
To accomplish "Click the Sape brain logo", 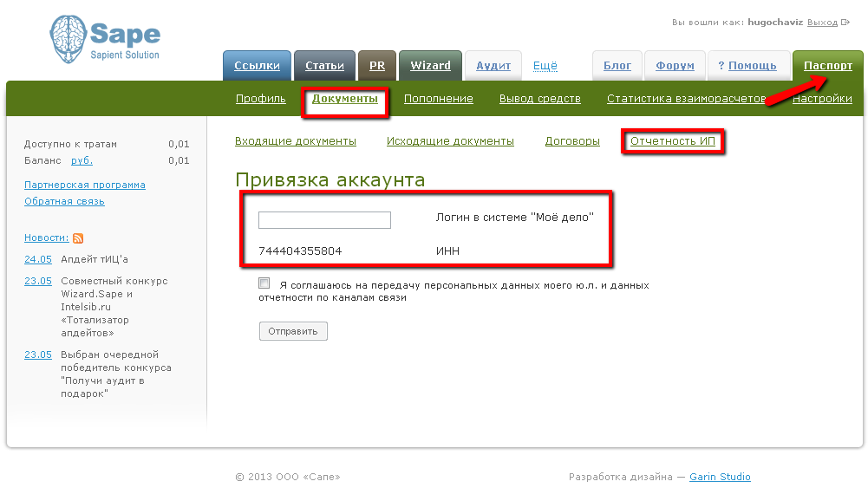I will 105,39.
